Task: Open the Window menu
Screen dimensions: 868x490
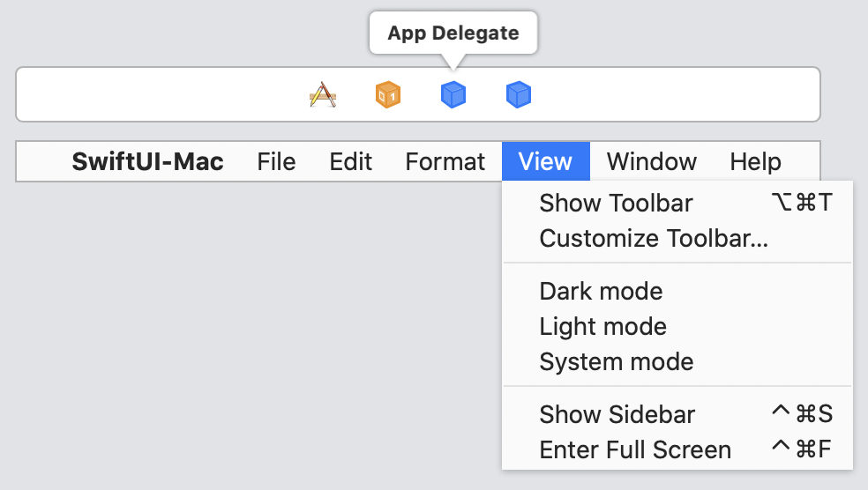Action: coord(651,162)
